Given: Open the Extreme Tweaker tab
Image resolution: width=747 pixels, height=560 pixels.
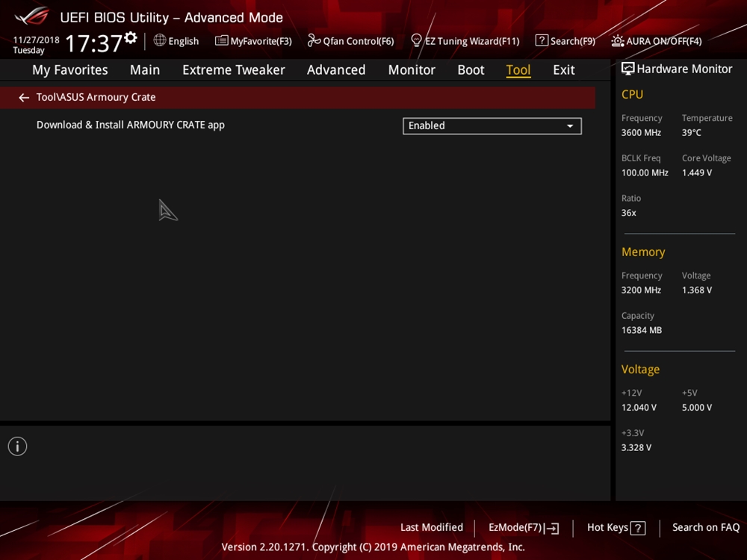Looking at the screenshot, I should (x=233, y=70).
